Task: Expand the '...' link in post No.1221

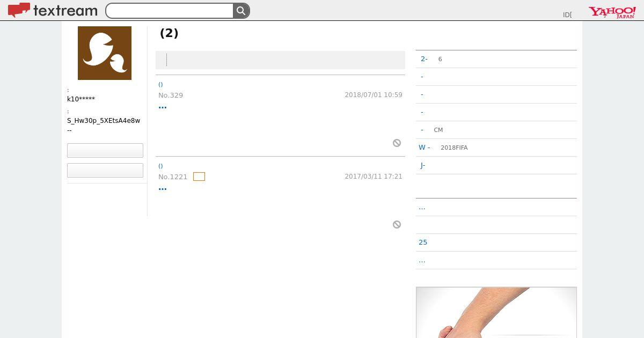Action: [163, 188]
